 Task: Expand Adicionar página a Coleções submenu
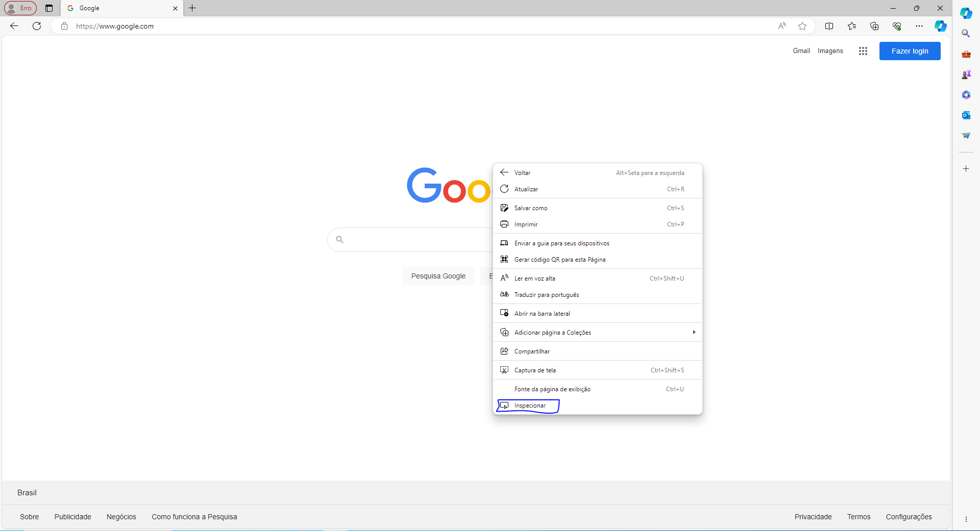pyautogui.click(x=598, y=333)
